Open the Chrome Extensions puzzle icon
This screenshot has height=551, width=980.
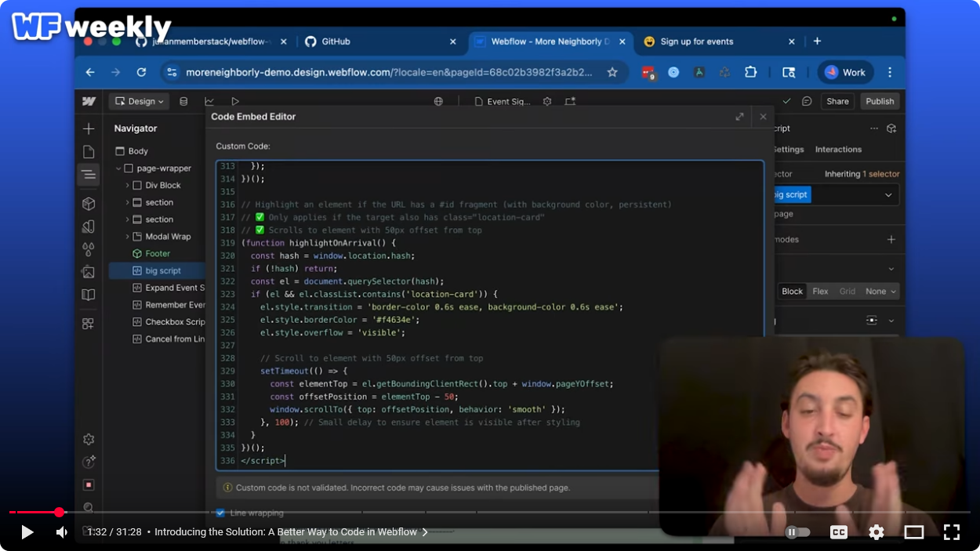coord(750,72)
